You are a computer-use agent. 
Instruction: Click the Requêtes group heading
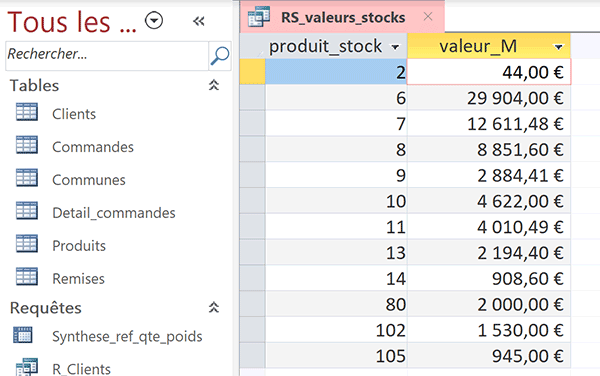click(x=46, y=308)
